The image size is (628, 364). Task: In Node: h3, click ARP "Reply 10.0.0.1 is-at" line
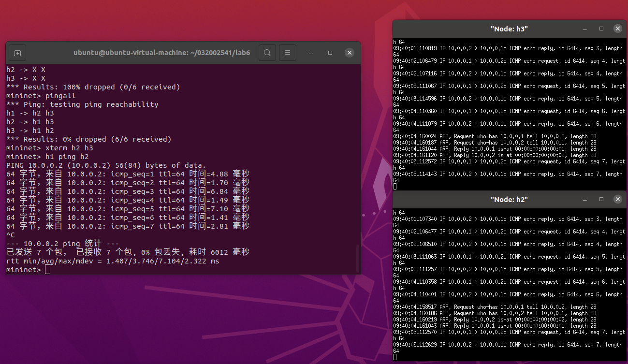(x=495, y=149)
